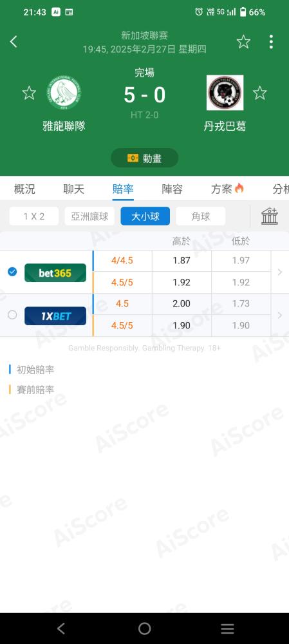Select the 1XBET radio button
Image resolution: width=289 pixels, height=644 pixels.
12,315
